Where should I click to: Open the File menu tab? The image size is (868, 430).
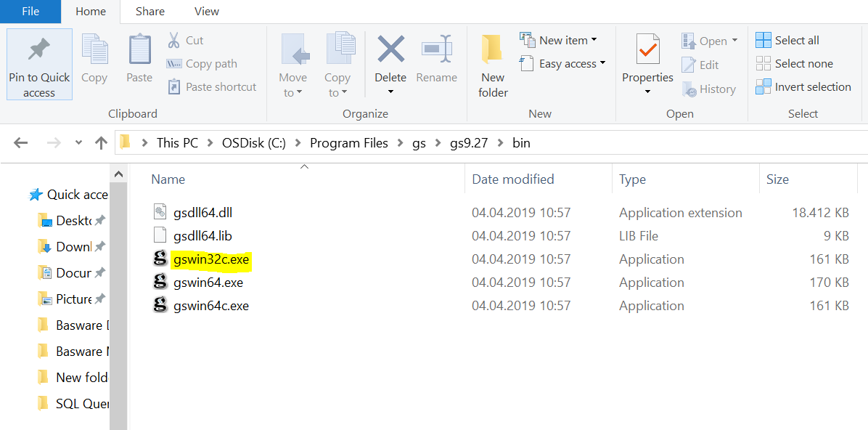(x=30, y=11)
